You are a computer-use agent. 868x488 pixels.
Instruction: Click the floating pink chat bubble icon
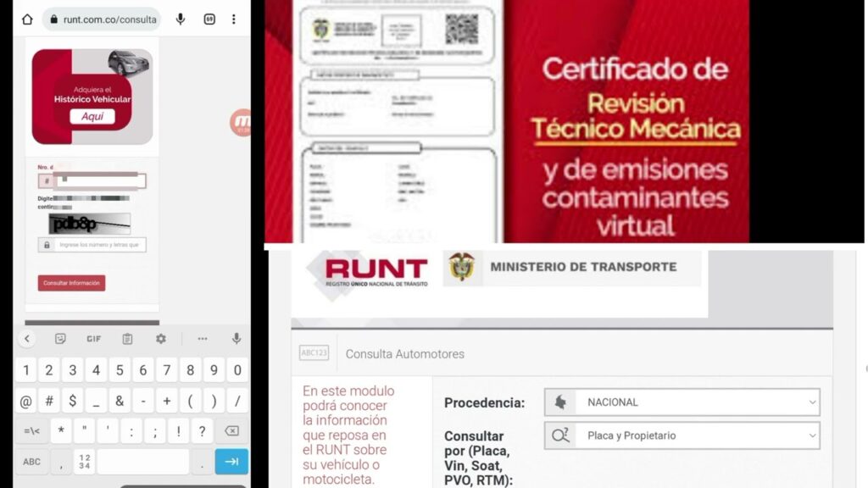pos(241,122)
